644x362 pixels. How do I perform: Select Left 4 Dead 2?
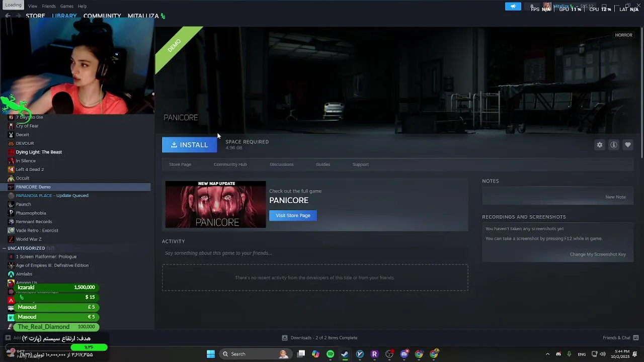click(x=30, y=169)
